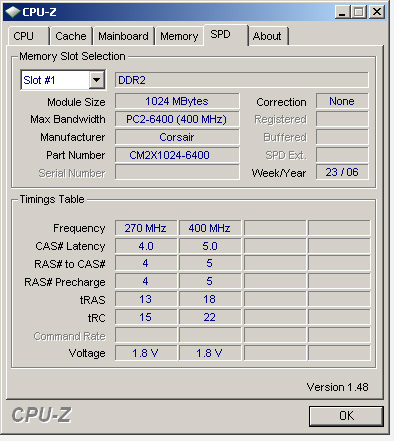Click the PC2-6400 (400 MHz) bandwidth value

[177, 119]
